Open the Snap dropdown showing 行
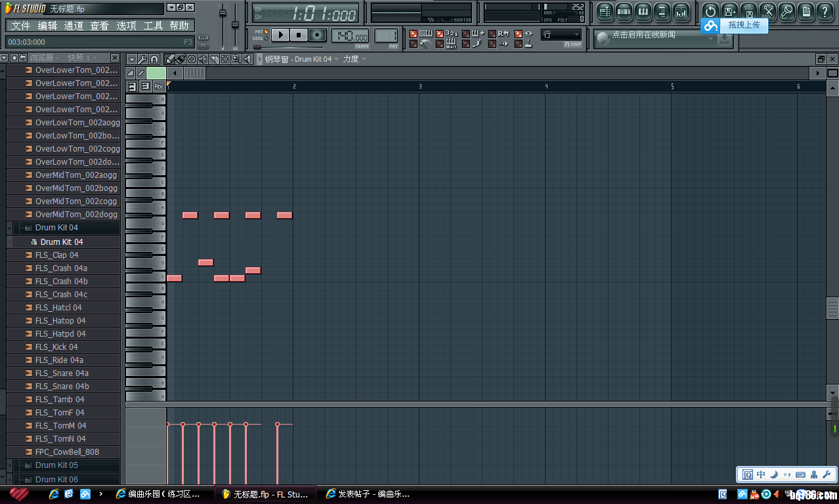The image size is (839, 504). (561, 35)
